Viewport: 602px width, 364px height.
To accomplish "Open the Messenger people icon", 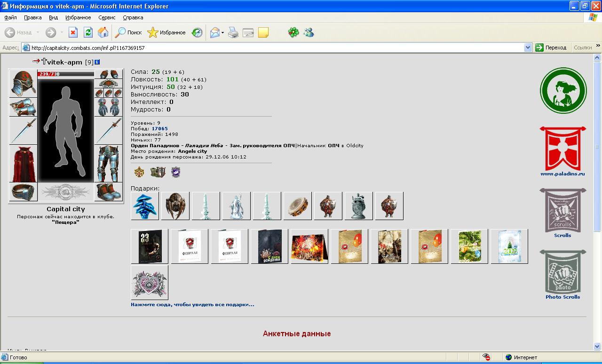I will [309, 32].
